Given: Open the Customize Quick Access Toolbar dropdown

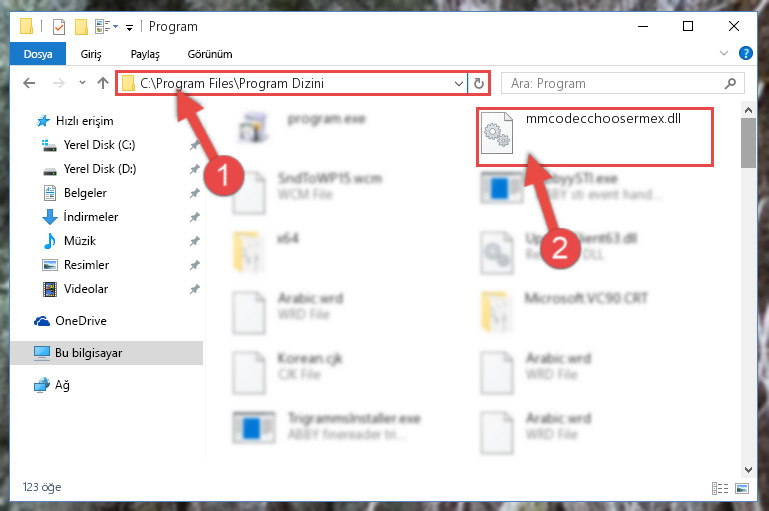Looking at the screenshot, I should [x=129, y=27].
